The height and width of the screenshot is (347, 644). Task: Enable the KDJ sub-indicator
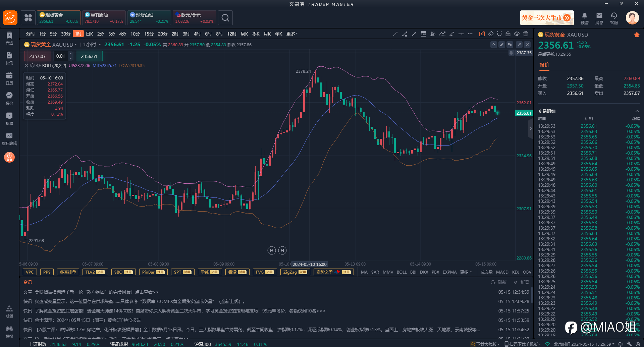516,272
